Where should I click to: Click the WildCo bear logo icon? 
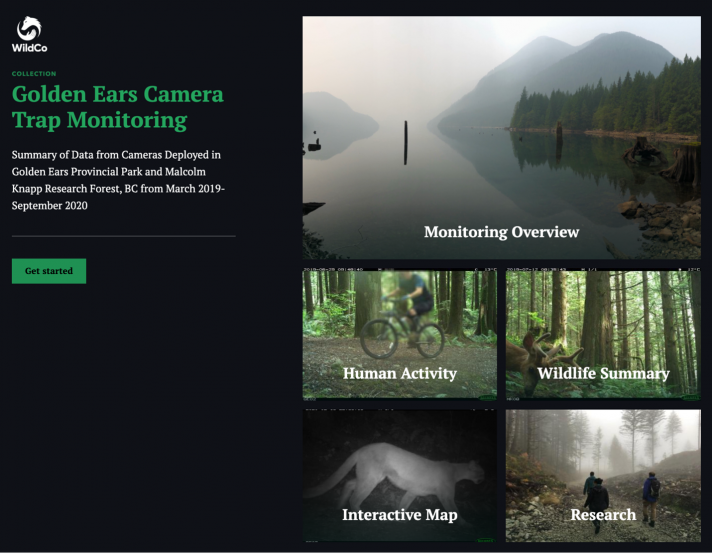click(x=29, y=28)
